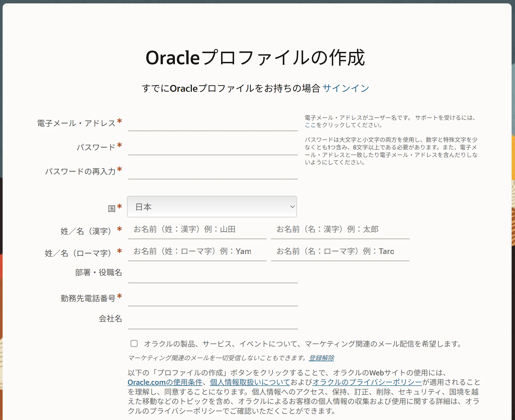Open the オラクルのプライバシーポリシー link

pyautogui.click(x=367, y=382)
